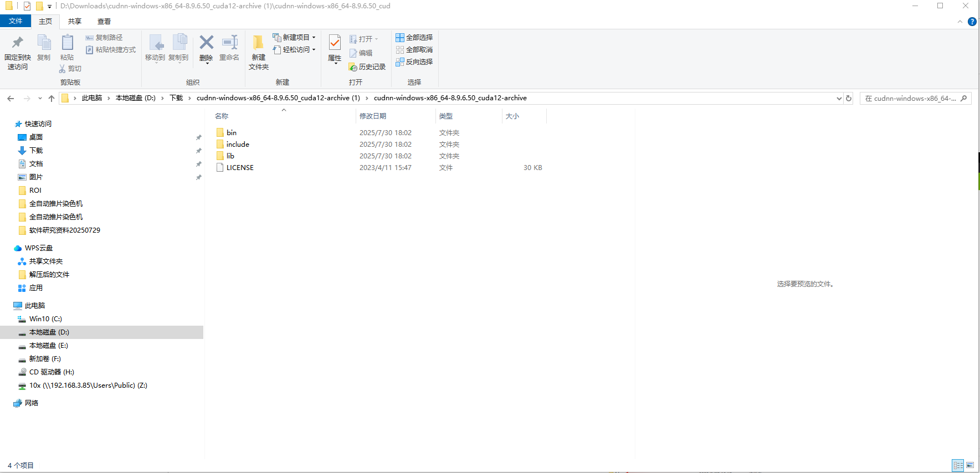
Task: Select the include folder in list
Action: tap(238, 144)
